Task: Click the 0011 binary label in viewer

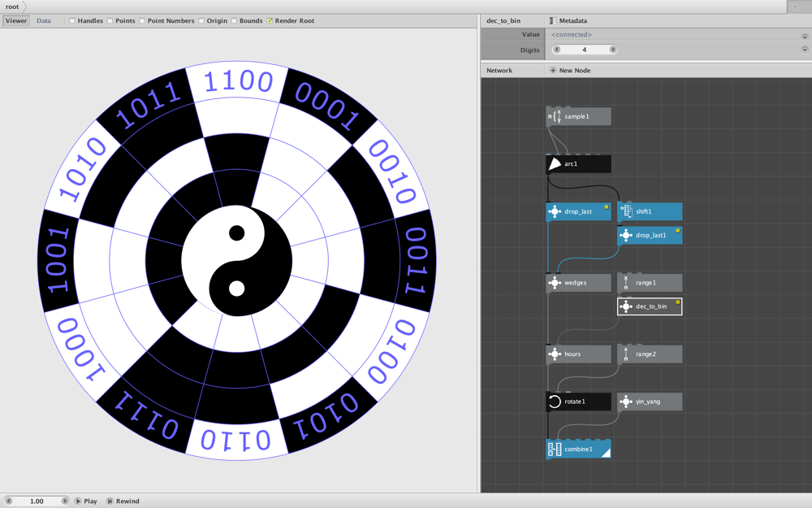Action: click(x=415, y=261)
